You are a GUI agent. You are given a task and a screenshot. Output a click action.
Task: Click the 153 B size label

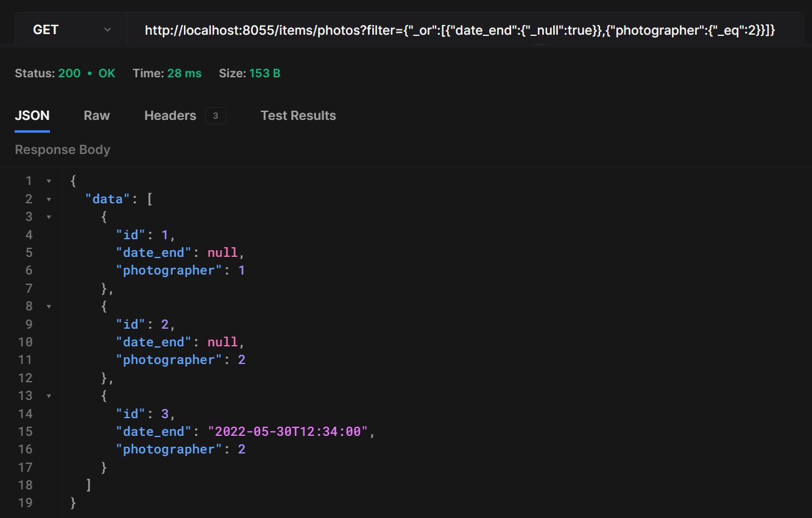[249, 73]
